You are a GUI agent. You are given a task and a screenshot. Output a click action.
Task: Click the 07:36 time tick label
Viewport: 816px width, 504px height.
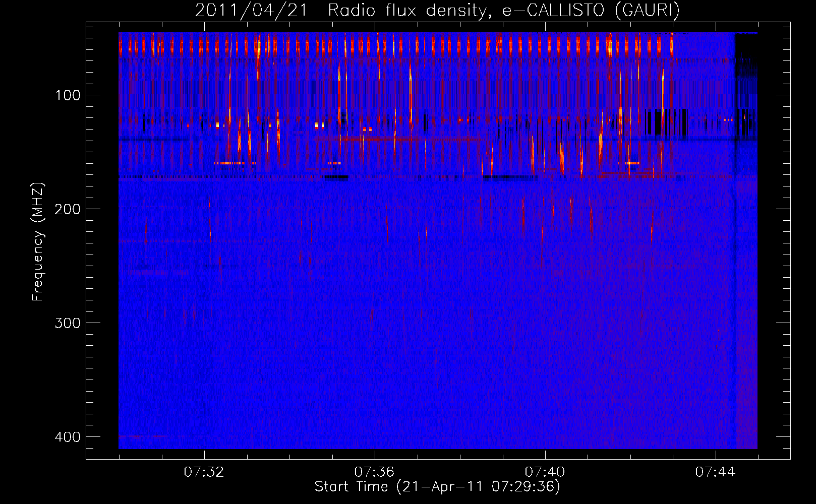point(374,472)
